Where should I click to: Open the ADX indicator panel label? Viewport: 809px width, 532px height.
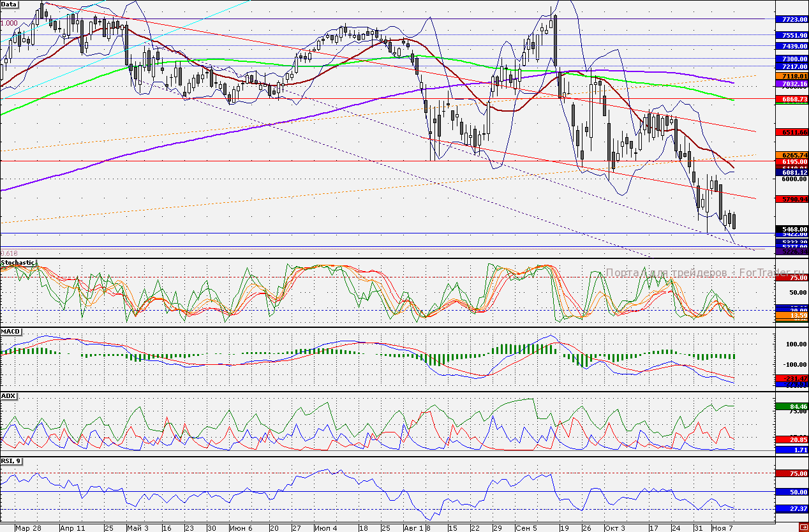point(8,395)
